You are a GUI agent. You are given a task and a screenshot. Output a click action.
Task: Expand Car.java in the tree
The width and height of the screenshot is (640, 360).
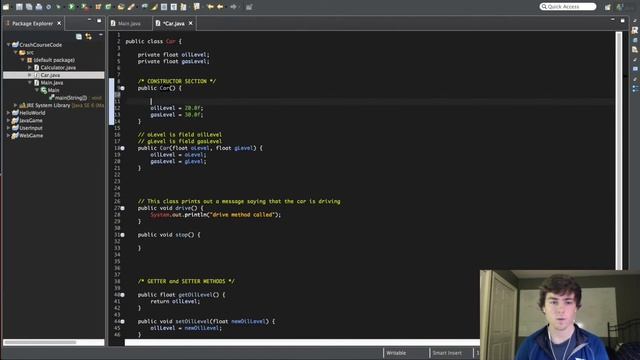pos(29,75)
